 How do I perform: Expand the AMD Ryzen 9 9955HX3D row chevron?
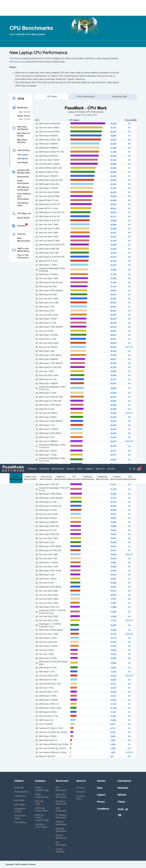point(37,124)
